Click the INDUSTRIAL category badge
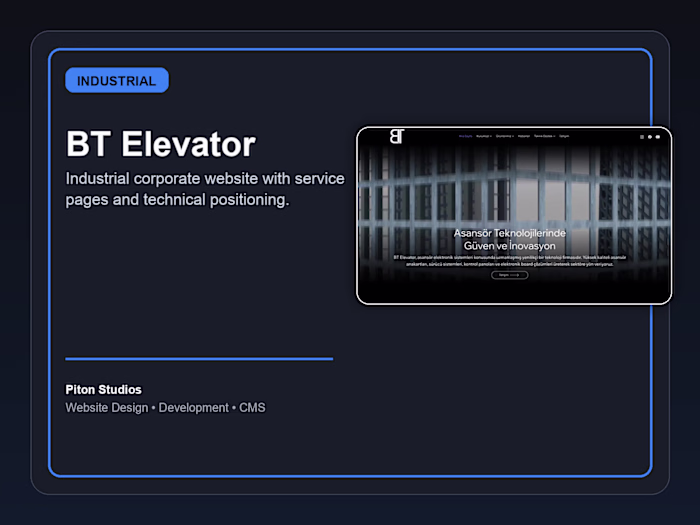 (117, 80)
